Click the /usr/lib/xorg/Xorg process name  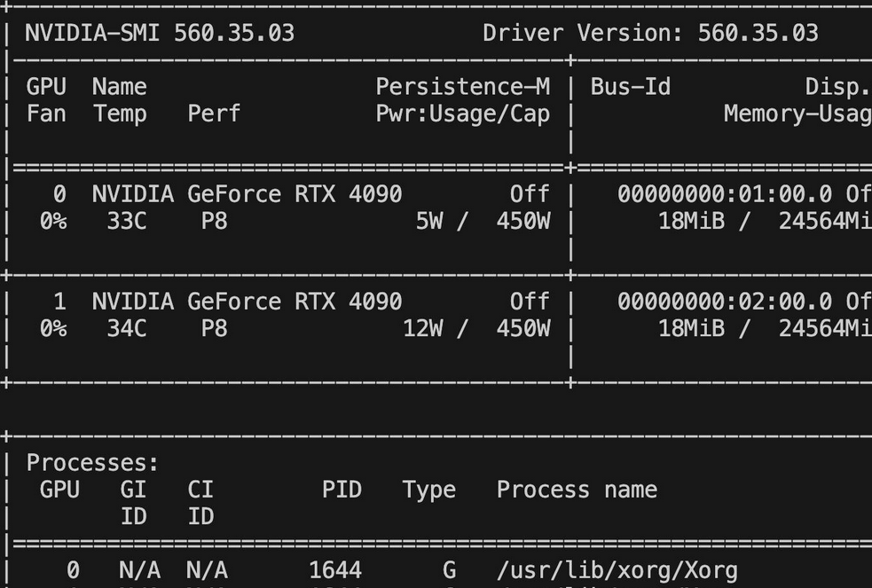pos(617,571)
